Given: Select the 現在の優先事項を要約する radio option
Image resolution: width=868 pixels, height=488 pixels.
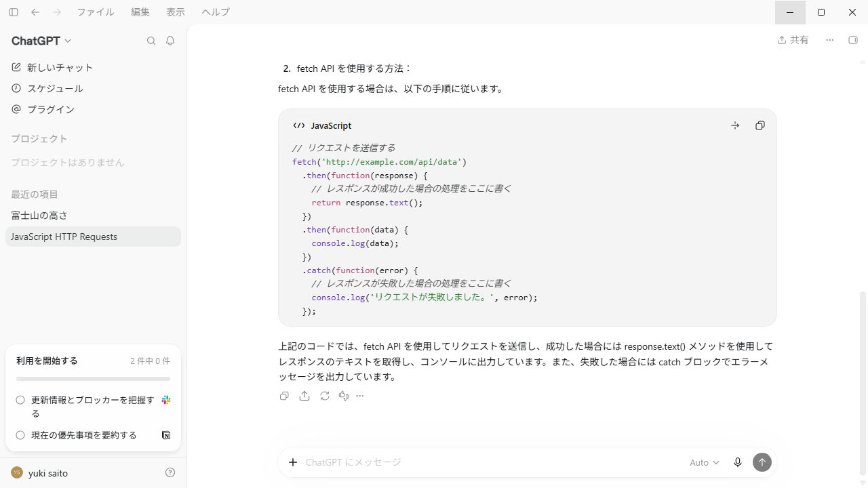Looking at the screenshot, I should [20, 435].
